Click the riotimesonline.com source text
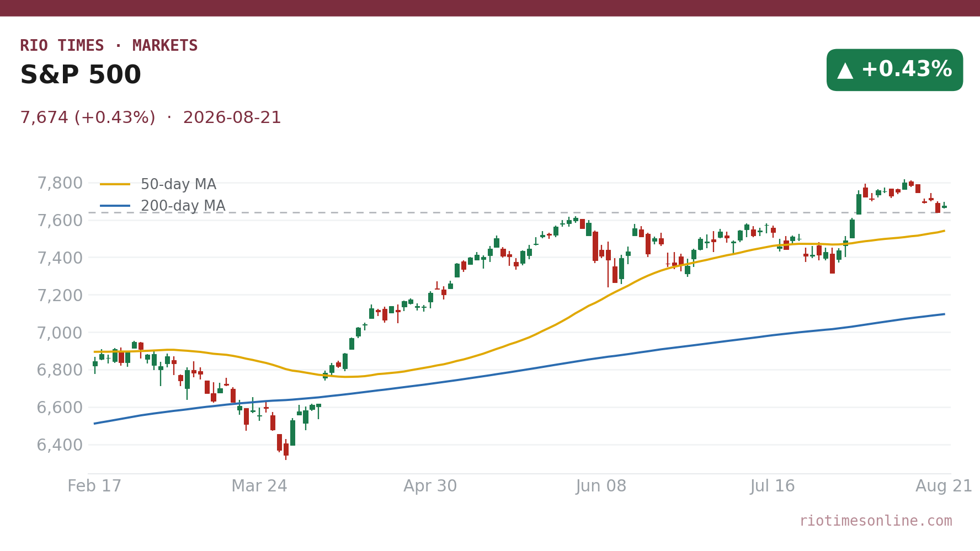 [x=876, y=521]
